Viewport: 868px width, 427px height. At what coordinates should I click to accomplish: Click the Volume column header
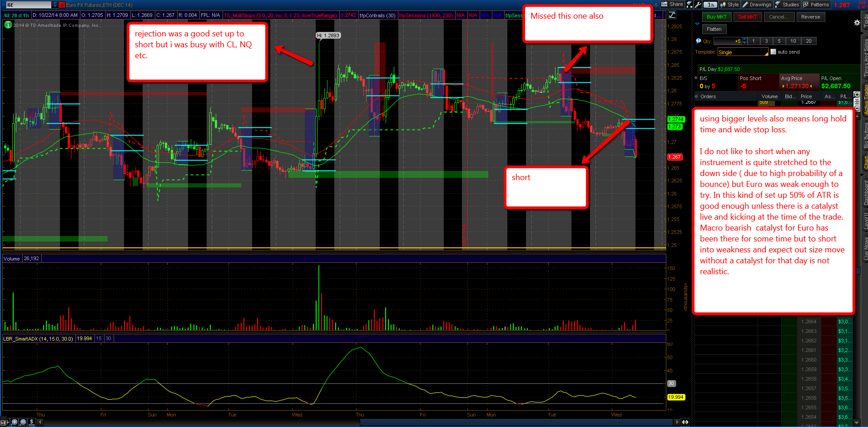tap(769, 96)
